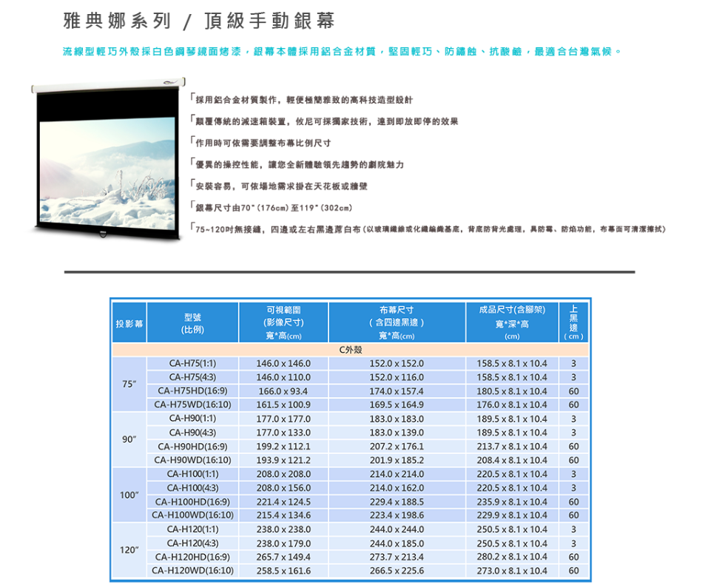Click fabric size 229.4 x 188.5
Viewport: 725px width, 588px height.
(397, 501)
